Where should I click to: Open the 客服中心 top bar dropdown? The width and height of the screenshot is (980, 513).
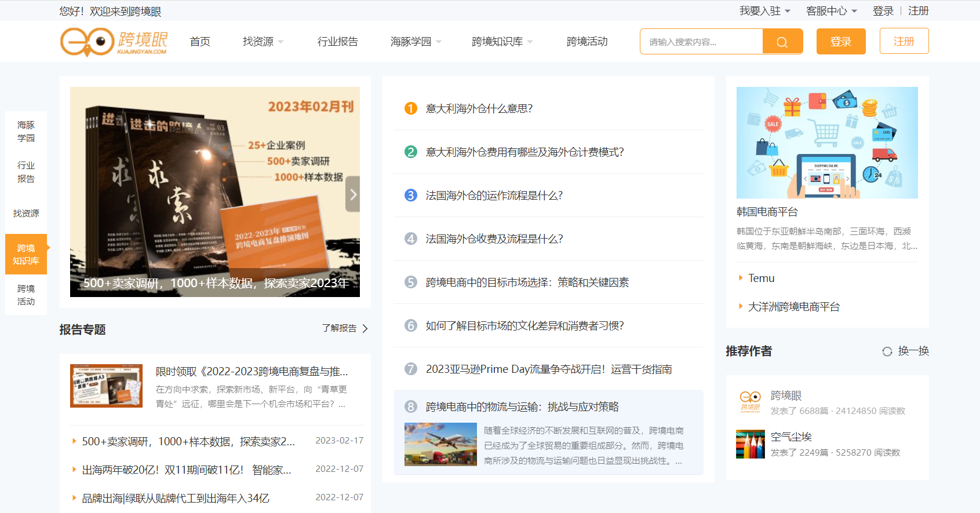pos(832,11)
